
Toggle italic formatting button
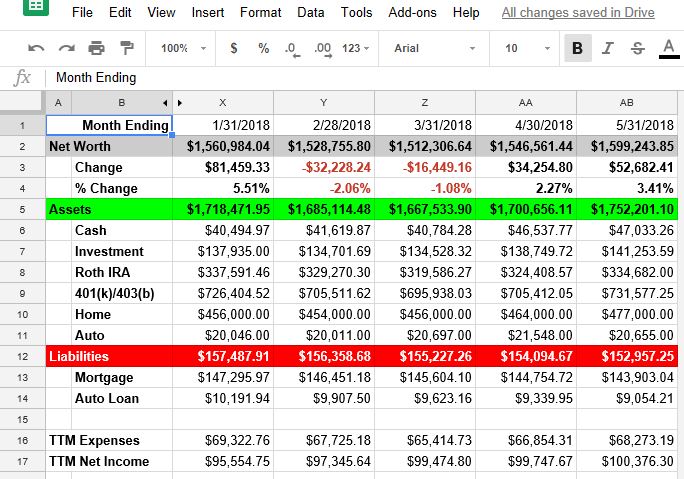point(608,48)
